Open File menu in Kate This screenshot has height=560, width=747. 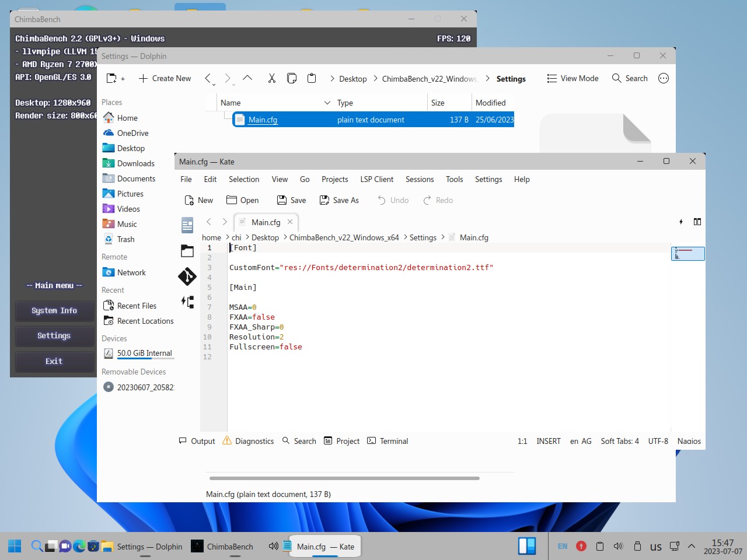pyautogui.click(x=186, y=179)
